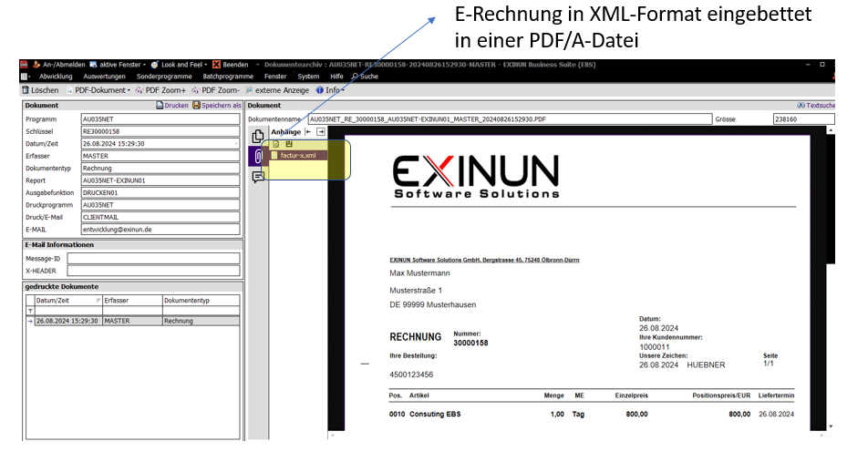Screen dimensions: 868x462
Task: Open the Fenster menu
Action: click(275, 77)
